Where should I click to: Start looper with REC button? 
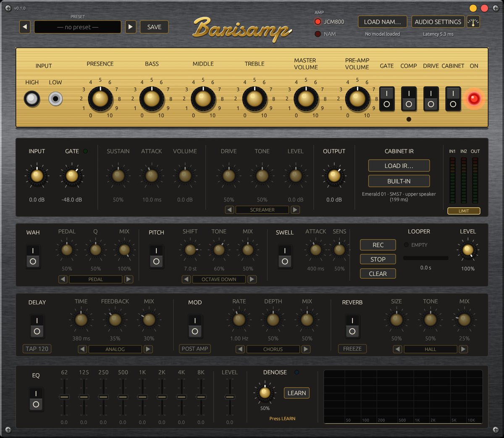[x=378, y=245]
